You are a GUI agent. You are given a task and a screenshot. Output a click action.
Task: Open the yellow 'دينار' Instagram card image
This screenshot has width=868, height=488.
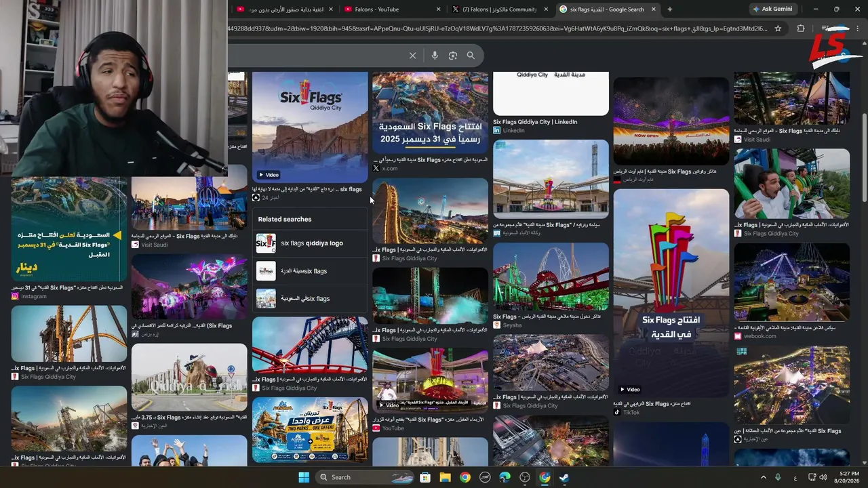click(x=68, y=229)
